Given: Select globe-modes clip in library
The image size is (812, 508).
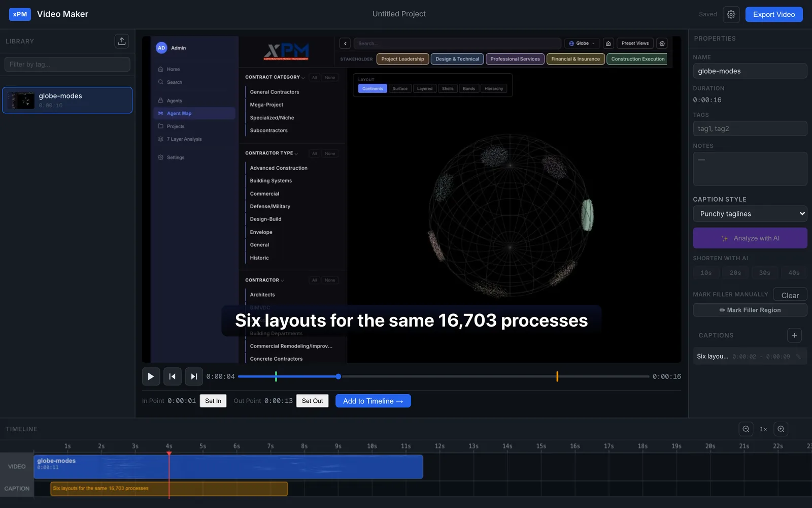Looking at the screenshot, I should click(67, 100).
